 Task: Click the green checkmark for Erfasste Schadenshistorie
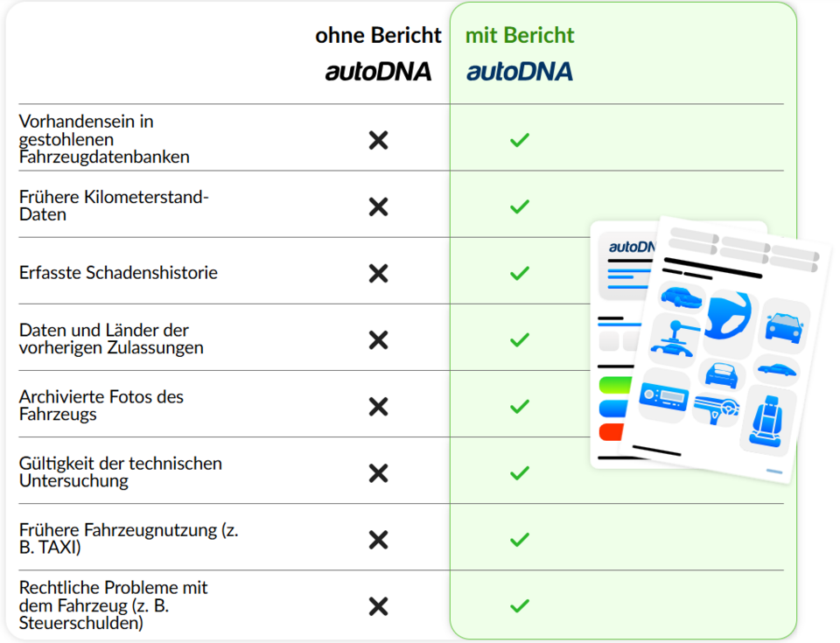pyautogui.click(x=520, y=273)
